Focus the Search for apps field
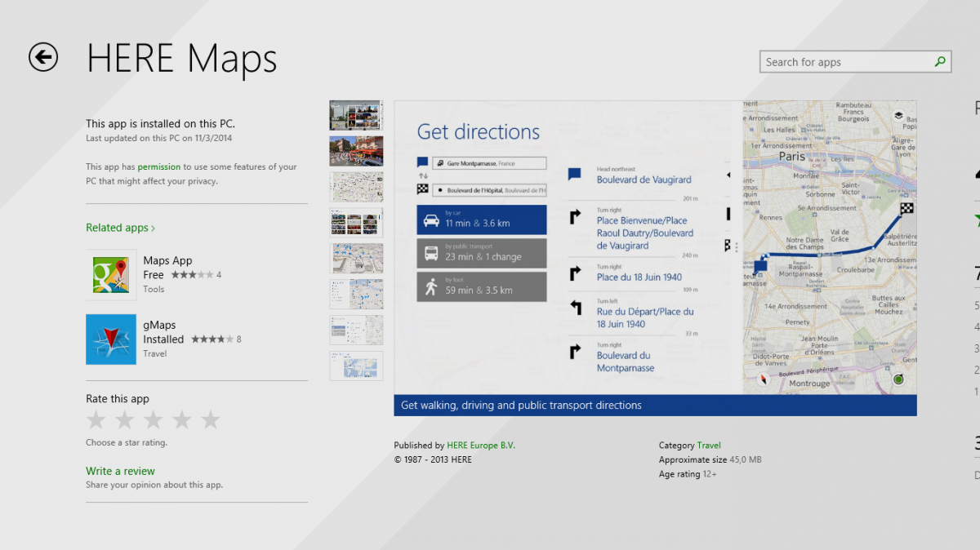The image size is (980, 550). 855,62
